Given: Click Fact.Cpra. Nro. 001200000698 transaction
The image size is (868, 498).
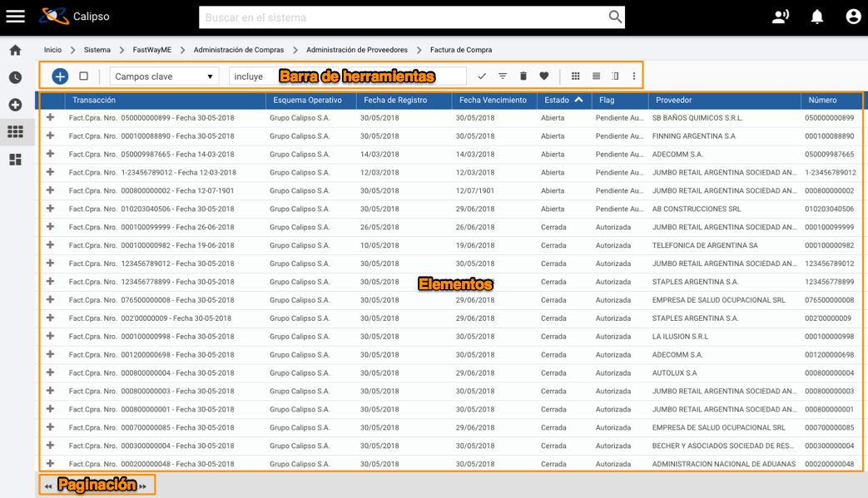Looking at the screenshot, I should tap(151, 355).
